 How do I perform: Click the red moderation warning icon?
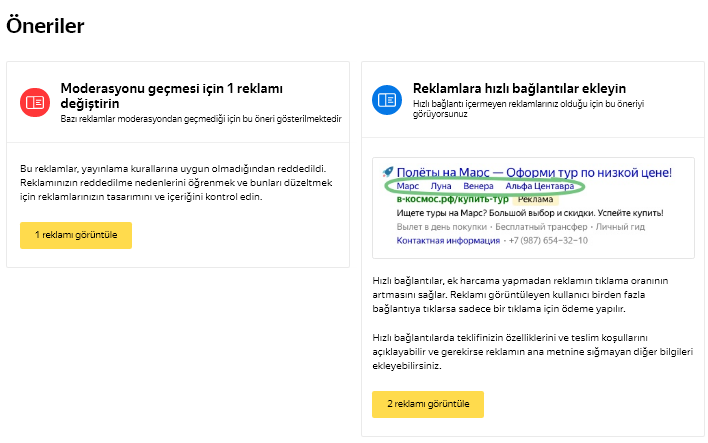pyautogui.click(x=35, y=101)
